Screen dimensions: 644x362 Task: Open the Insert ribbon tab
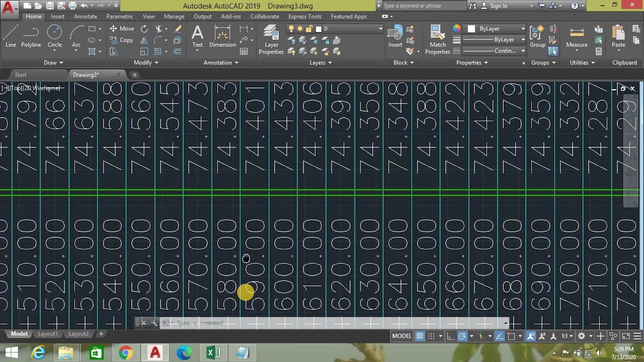[57, 16]
